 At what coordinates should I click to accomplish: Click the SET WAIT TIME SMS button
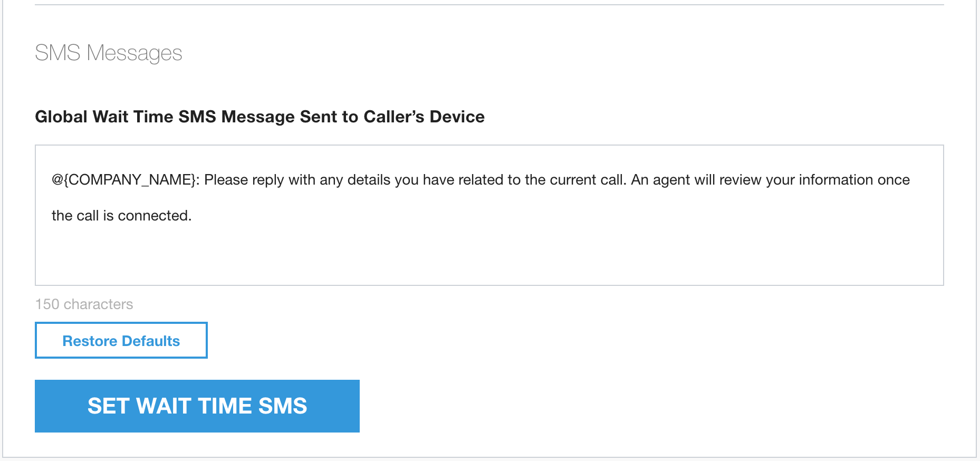click(197, 406)
